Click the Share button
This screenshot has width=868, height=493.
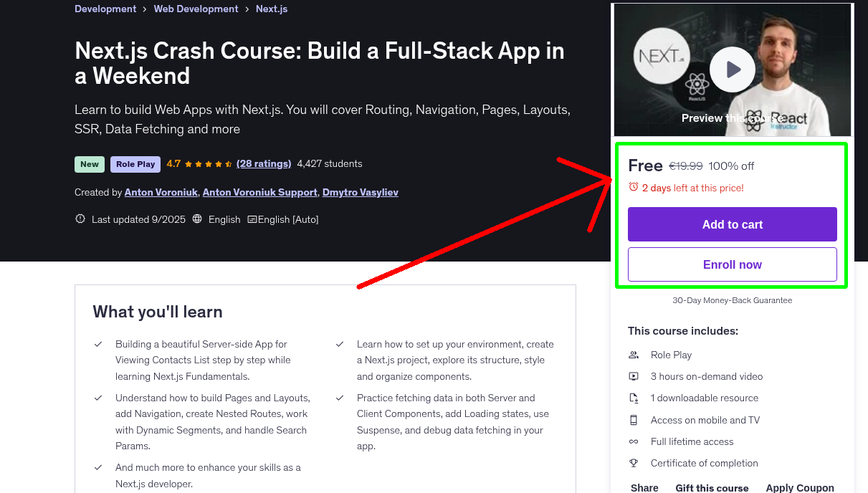point(644,488)
